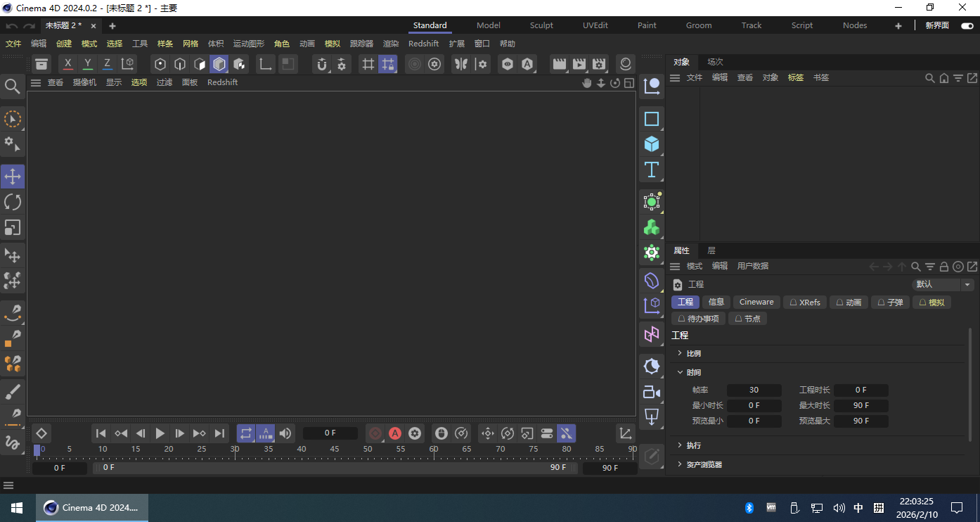The image size is (980, 522).
Task: Toggle the 新界面 switch
Action: click(967, 25)
